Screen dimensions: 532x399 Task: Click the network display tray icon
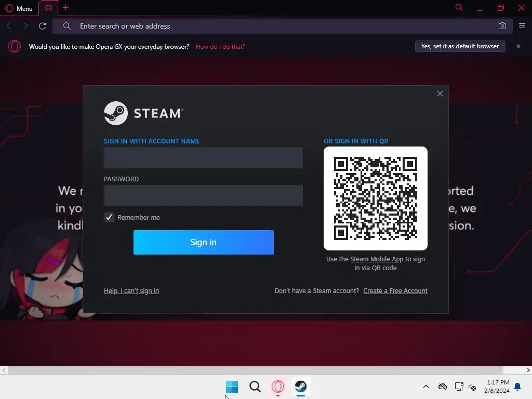[459, 387]
